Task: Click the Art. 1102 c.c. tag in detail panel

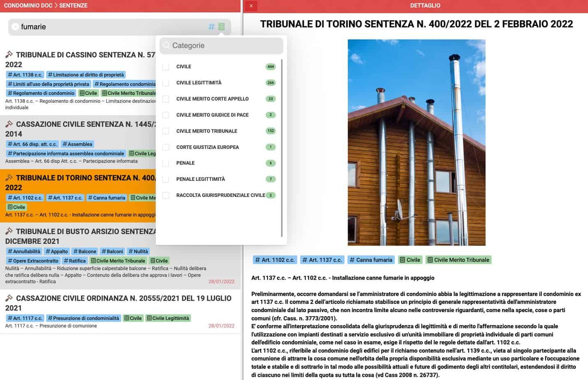Action: [x=274, y=260]
